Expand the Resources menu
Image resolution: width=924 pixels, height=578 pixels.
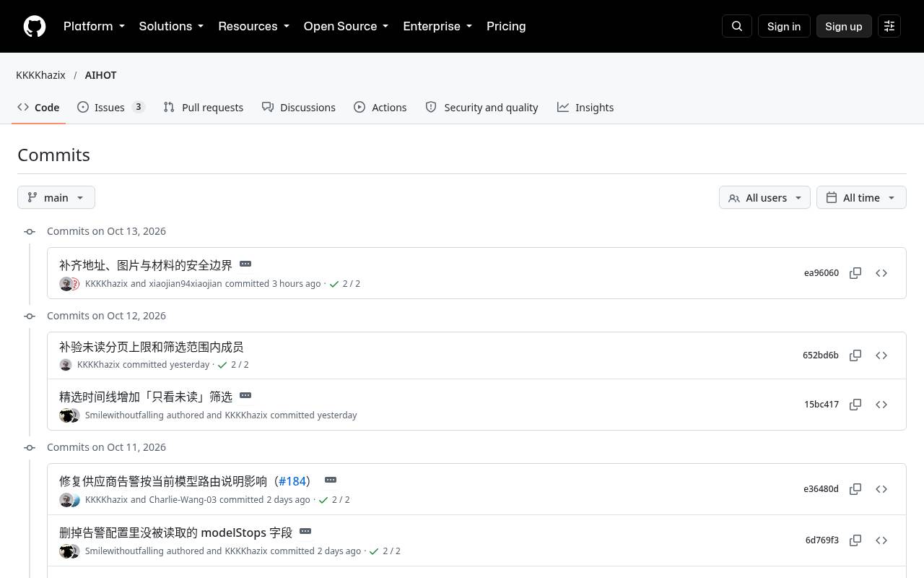[253, 26]
